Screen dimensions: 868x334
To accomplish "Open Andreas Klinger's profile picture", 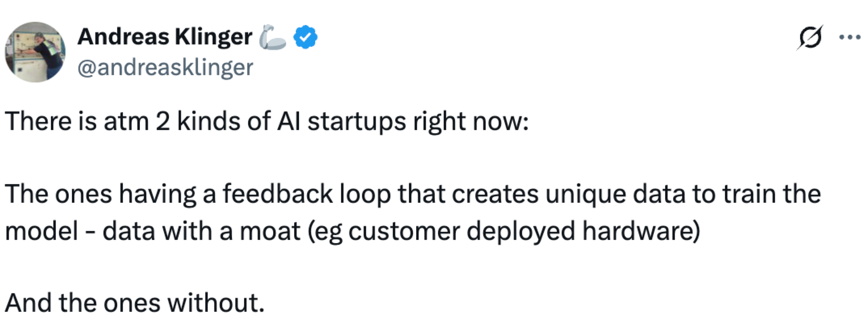I will point(35,52).
